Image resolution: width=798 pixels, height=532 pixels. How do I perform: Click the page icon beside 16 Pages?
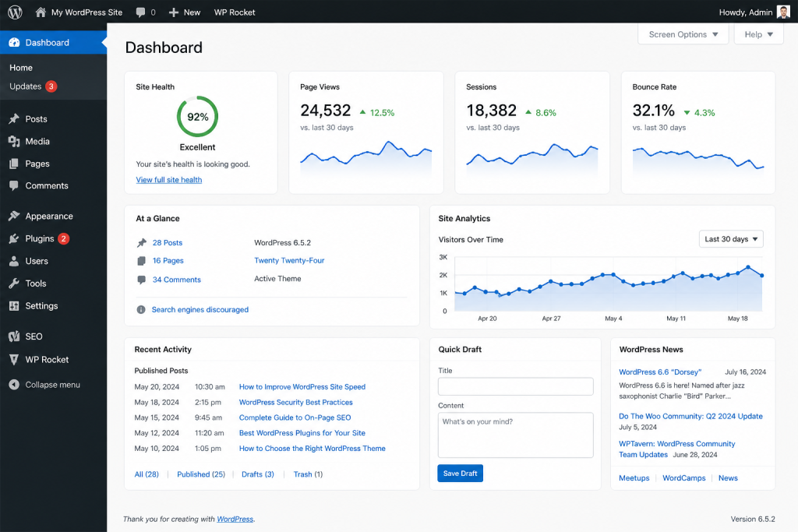coord(142,261)
